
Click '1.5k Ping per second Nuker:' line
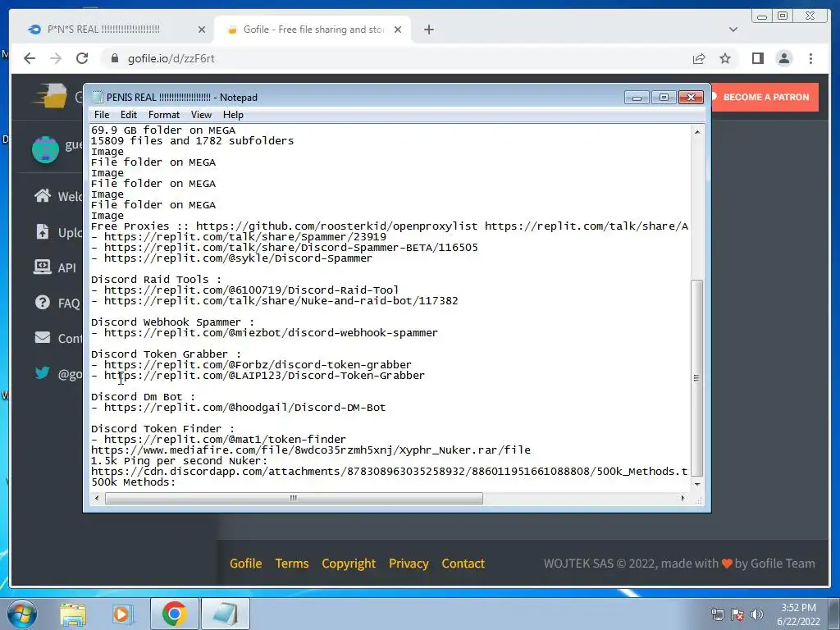pos(179,461)
